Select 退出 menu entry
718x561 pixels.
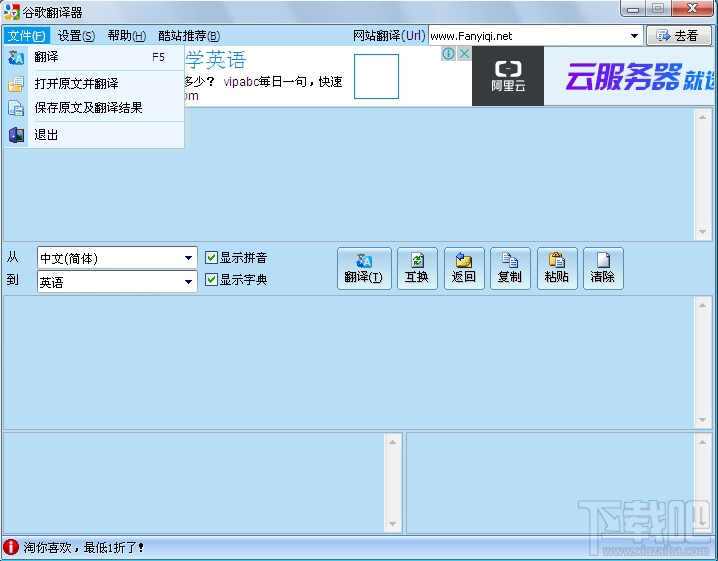coord(94,135)
